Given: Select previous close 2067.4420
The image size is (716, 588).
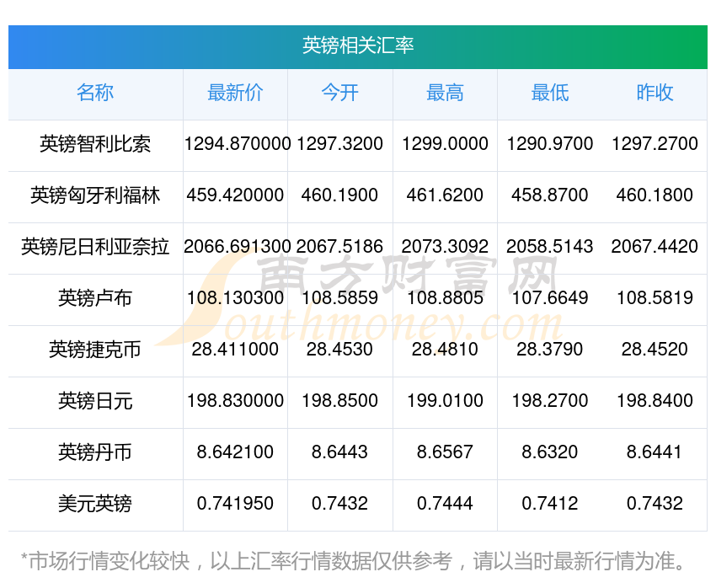Looking at the screenshot, I should 655,247.
